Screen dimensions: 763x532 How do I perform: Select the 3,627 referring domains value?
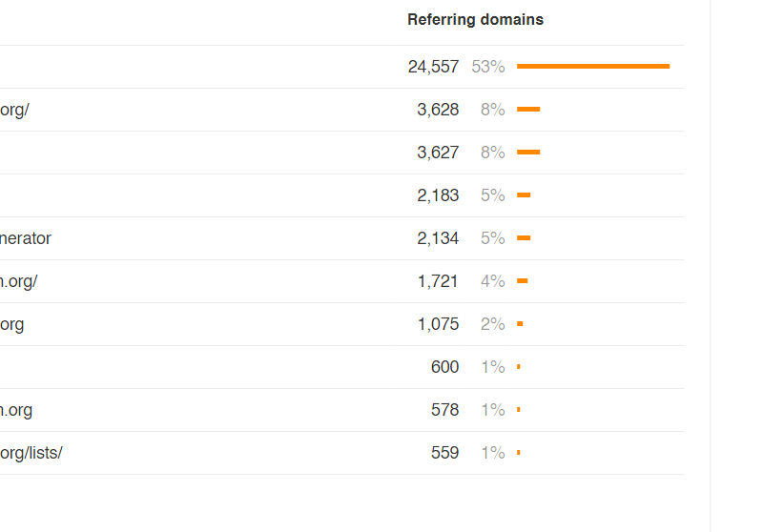438,153
